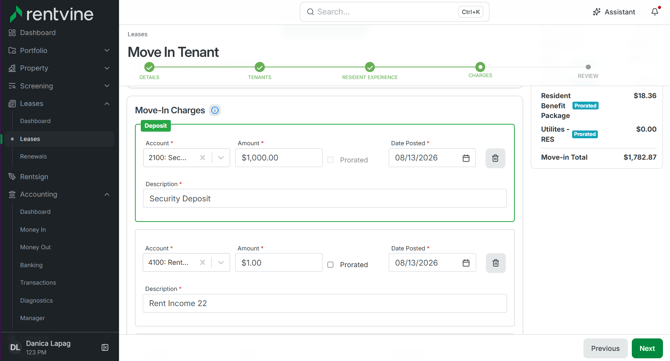Click the Leases breadcrumb link

[138, 34]
